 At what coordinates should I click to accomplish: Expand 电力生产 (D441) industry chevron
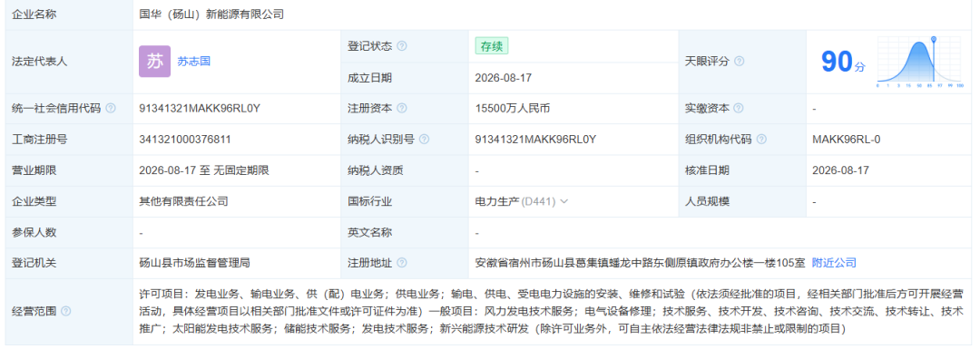click(563, 201)
